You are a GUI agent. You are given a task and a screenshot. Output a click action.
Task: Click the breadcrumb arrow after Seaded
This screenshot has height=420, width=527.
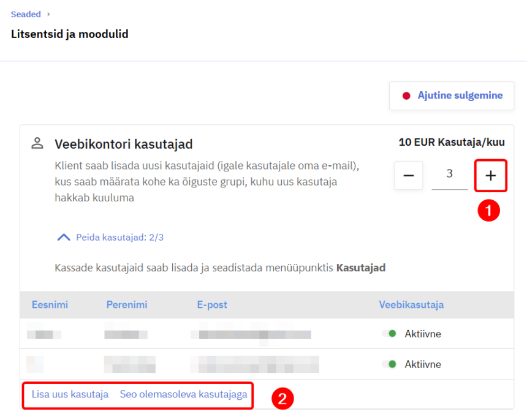(48, 14)
